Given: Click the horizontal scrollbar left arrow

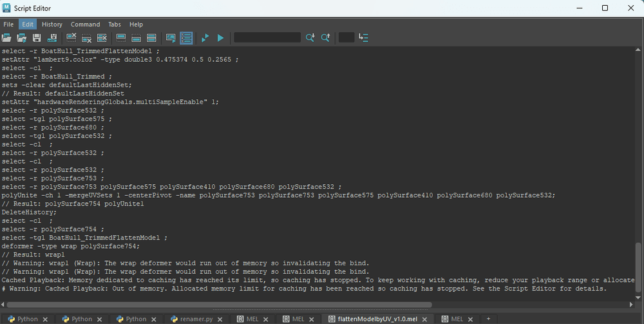Looking at the screenshot, I should [3, 305].
